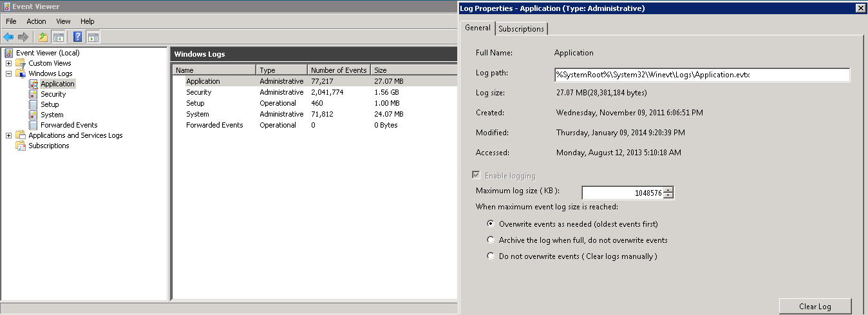The height and width of the screenshot is (315, 868).
Task: Click the 1.56 GB size cell
Action: (x=387, y=92)
